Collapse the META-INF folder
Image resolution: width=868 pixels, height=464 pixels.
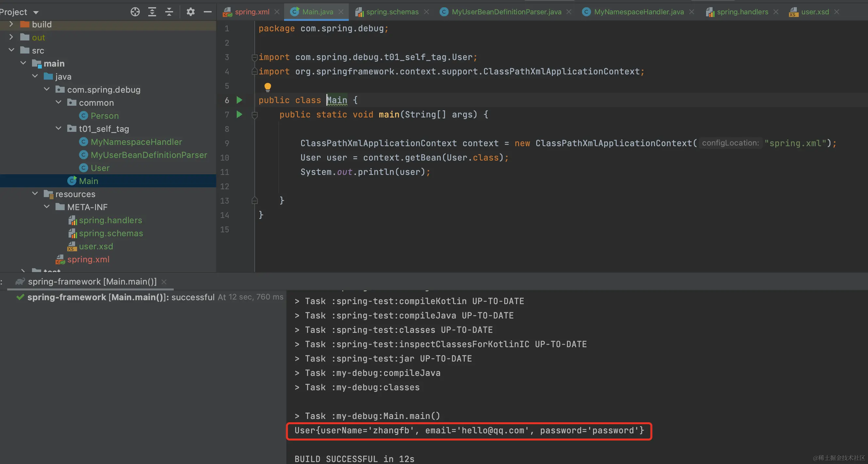click(x=46, y=207)
